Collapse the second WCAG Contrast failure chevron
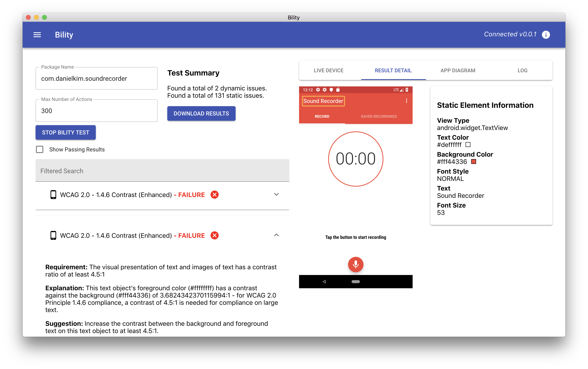 [276, 235]
